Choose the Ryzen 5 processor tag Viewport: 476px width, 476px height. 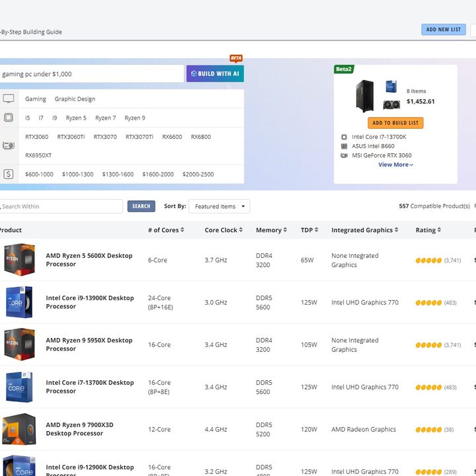click(76, 118)
